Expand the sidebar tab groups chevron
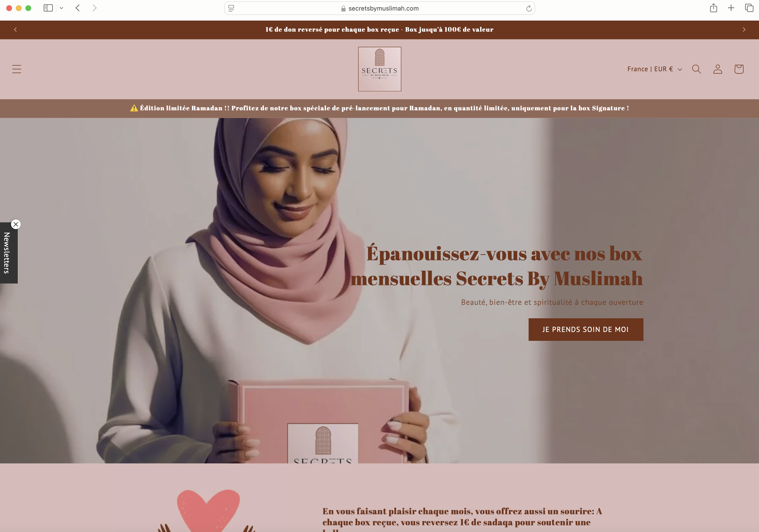Viewport: 759px width, 532px height. pyautogui.click(x=61, y=8)
